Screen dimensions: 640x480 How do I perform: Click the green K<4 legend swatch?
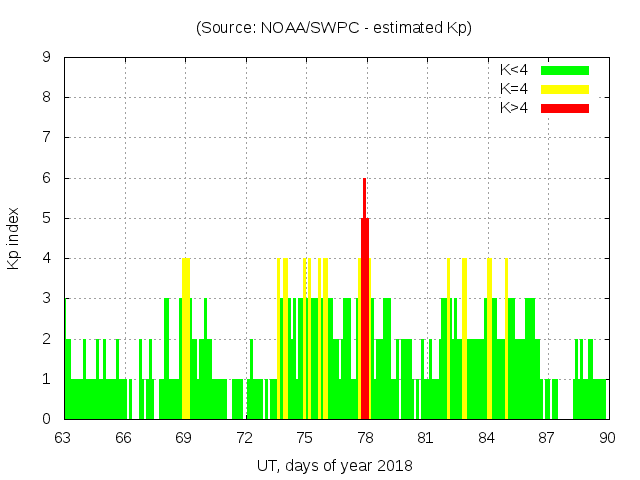[x=565, y=70]
